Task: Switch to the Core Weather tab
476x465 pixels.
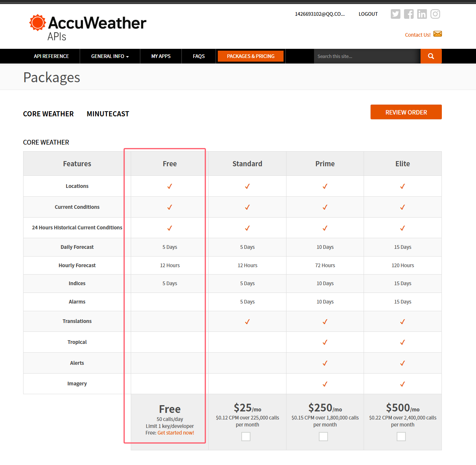Action: (48, 114)
